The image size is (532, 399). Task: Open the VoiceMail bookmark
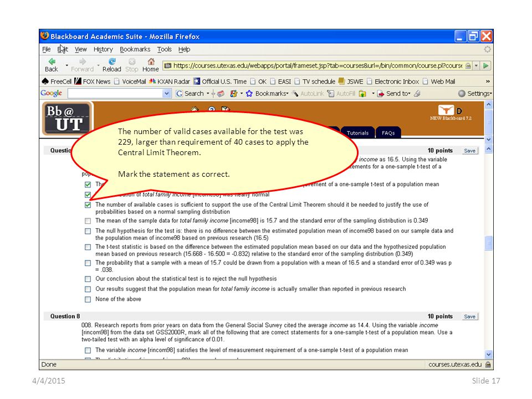[130, 81]
